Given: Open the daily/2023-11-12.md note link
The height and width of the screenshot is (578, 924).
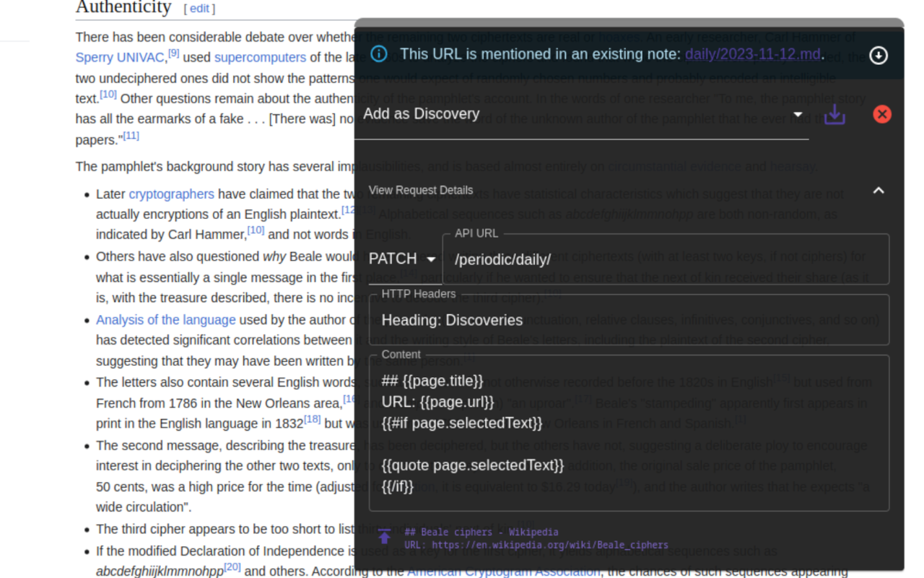Looking at the screenshot, I should click(x=752, y=54).
